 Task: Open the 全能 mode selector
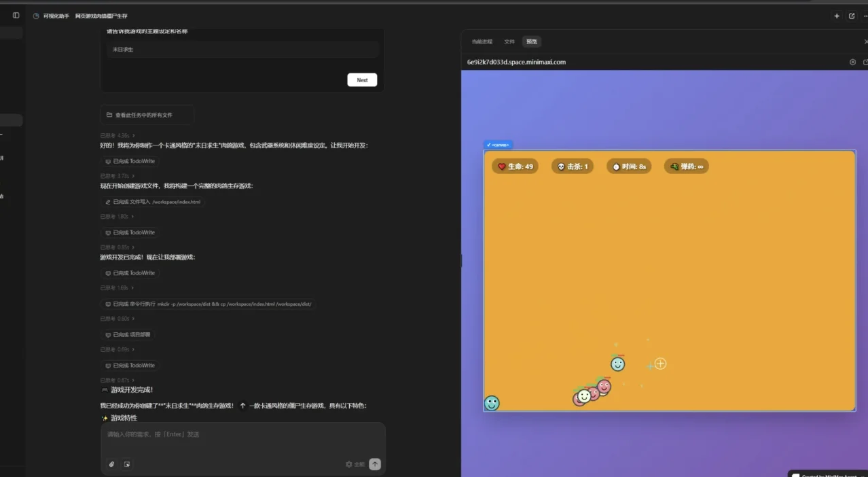click(x=355, y=464)
